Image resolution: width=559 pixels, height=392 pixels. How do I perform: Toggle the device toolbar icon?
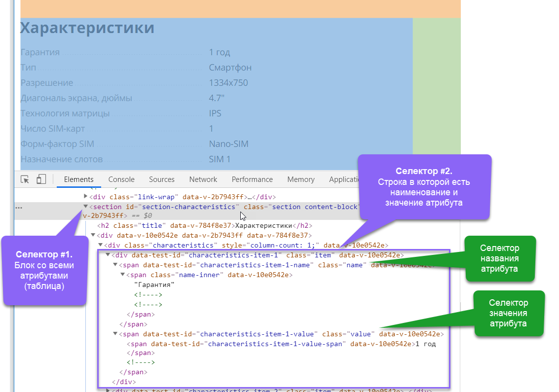(x=41, y=179)
